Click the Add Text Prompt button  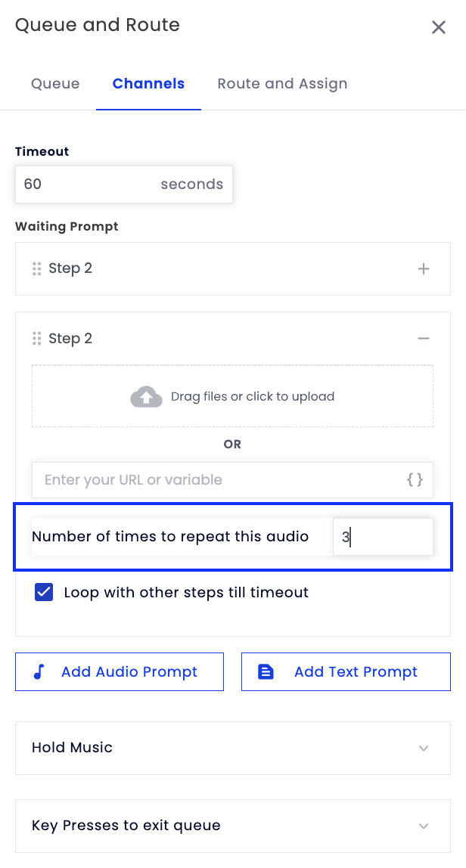tap(346, 671)
